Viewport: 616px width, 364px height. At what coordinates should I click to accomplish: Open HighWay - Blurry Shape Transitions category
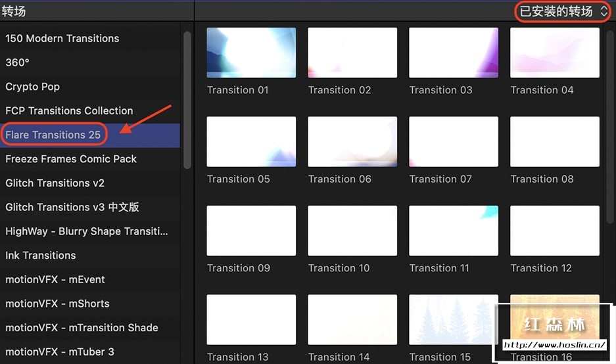[x=90, y=231]
